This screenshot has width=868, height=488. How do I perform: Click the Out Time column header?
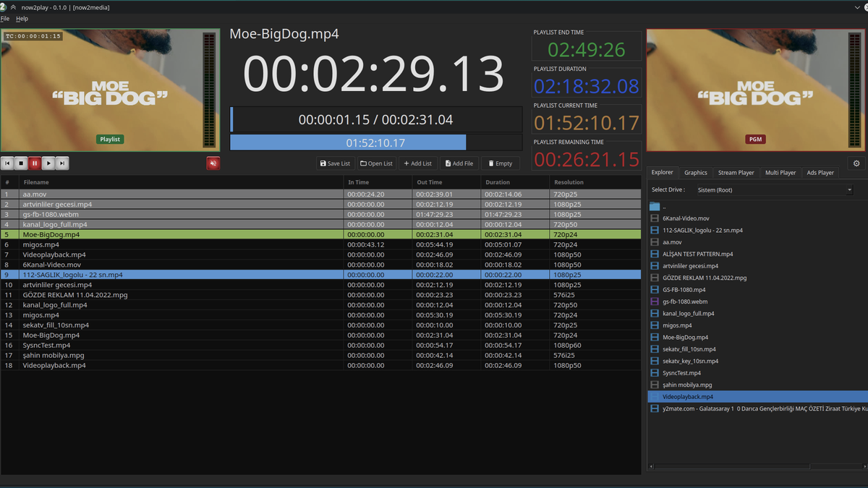446,182
